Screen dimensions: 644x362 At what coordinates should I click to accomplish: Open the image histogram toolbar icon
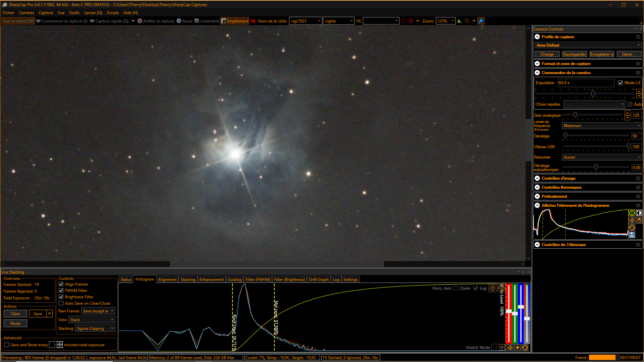[460, 21]
